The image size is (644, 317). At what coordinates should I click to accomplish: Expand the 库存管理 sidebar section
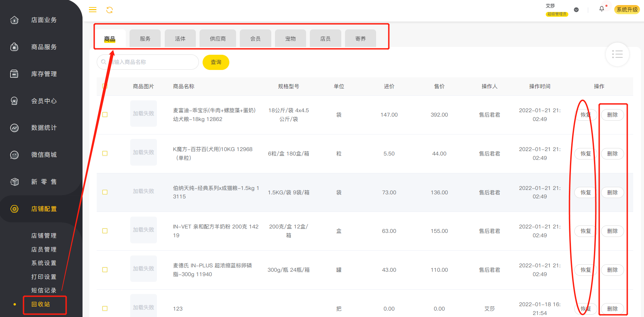41,74
